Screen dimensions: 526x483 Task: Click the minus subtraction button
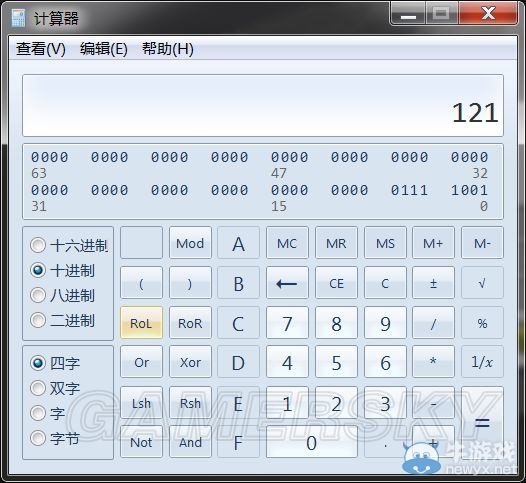coord(433,402)
